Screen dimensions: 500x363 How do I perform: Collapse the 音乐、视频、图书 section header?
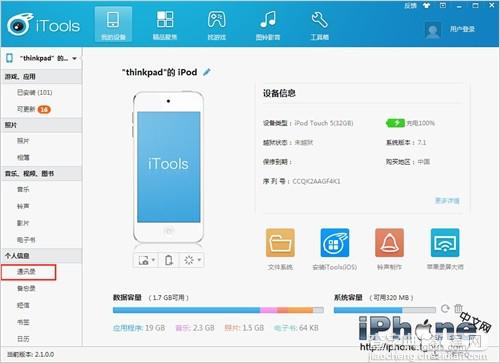41,174
